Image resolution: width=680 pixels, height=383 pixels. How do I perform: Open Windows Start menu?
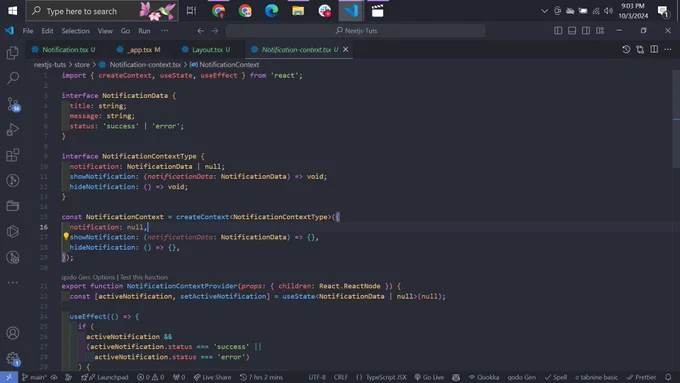point(12,11)
